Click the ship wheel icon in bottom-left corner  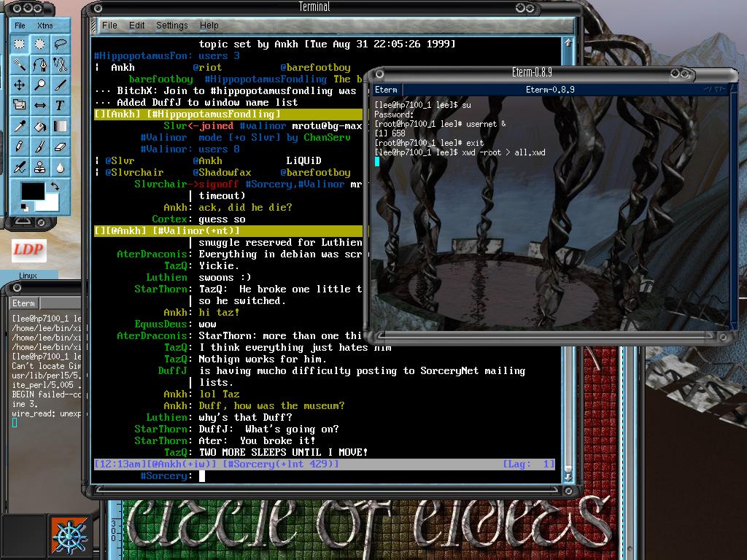click(69, 536)
